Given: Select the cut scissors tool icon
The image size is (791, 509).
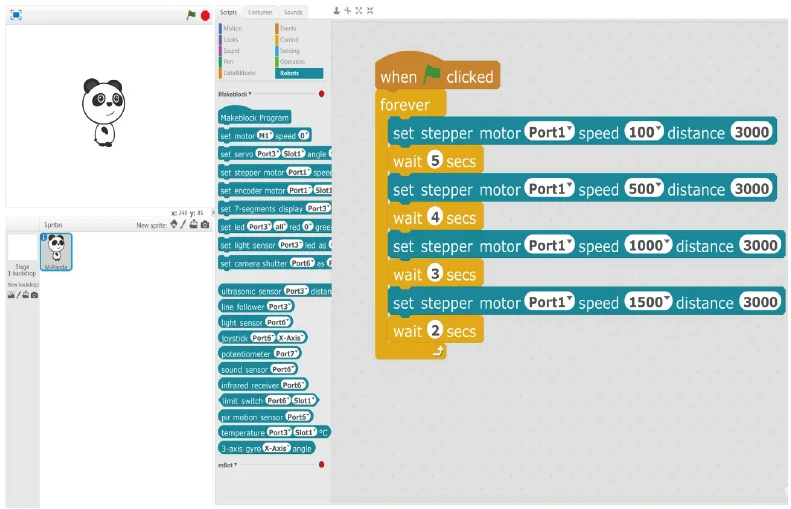Looking at the screenshot, I should pos(348,11).
